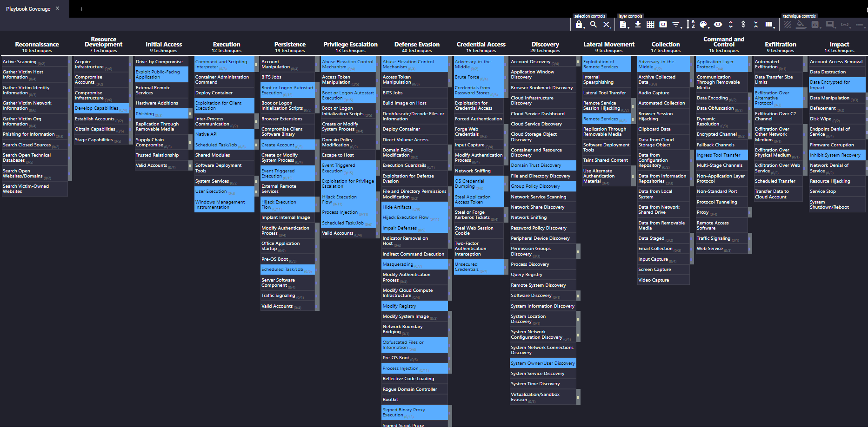The width and height of the screenshot is (868, 428).
Task: Download the layer as JSON
Action: point(638,25)
